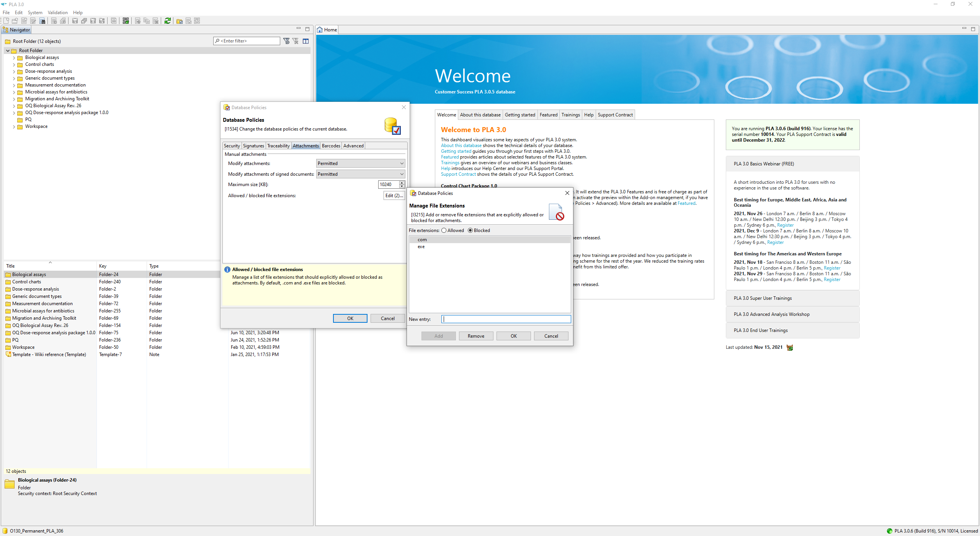Open the Validation menu
This screenshot has height=536, width=980.
pos(57,12)
